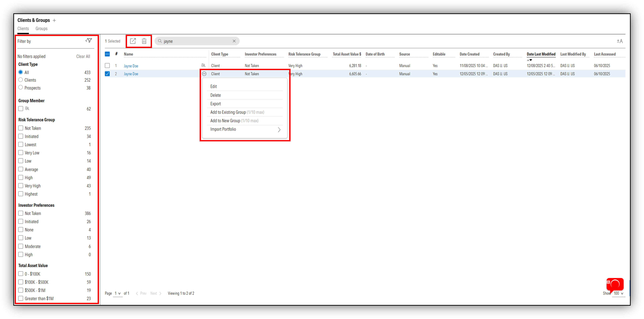The height and width of the screenshot is (319, 644).
Task: Click the Prev page button
Action: [141, 293]
